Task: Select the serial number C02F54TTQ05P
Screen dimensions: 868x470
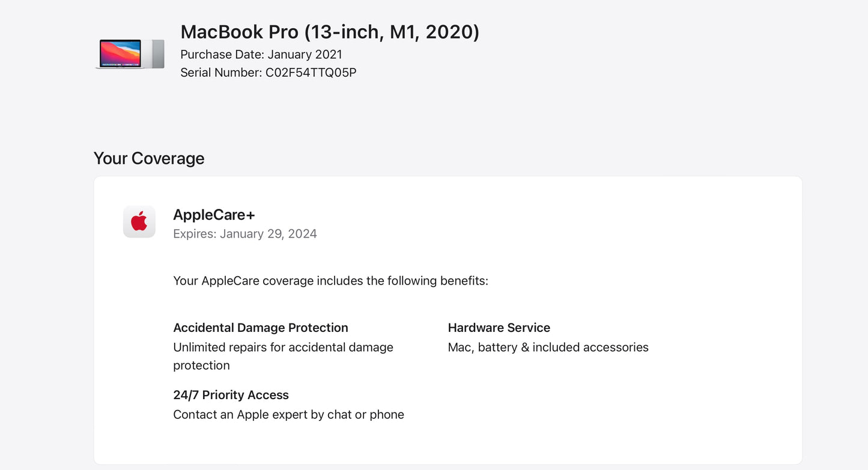Action: pyautogui.click(x=311, y=73)
